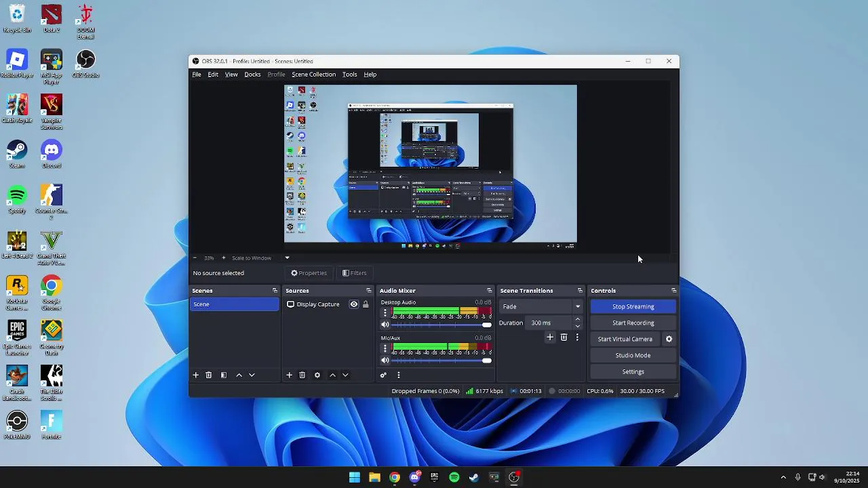Show hidden system tray icons chevron
Image resolution: width=868 pixels, height=488 pixels.
783,477
